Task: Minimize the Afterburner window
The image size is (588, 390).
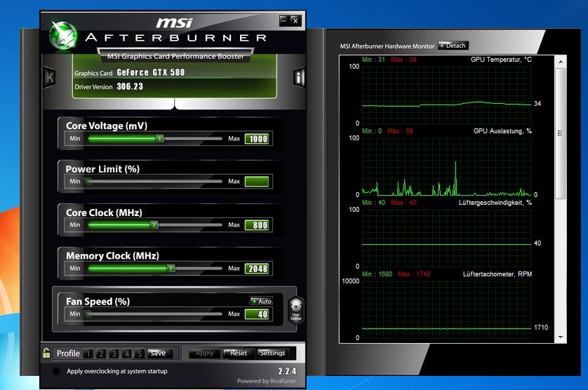Action: (x=284, y=20)
